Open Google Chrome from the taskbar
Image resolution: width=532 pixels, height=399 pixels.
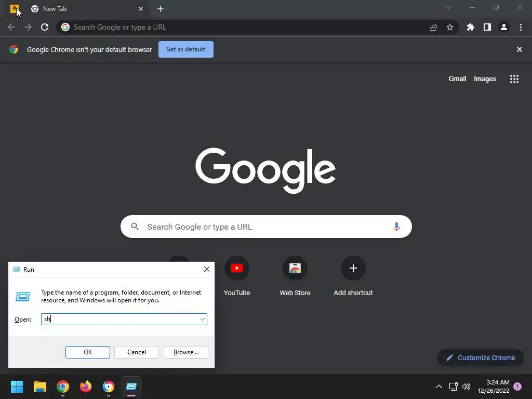(63, 387)
